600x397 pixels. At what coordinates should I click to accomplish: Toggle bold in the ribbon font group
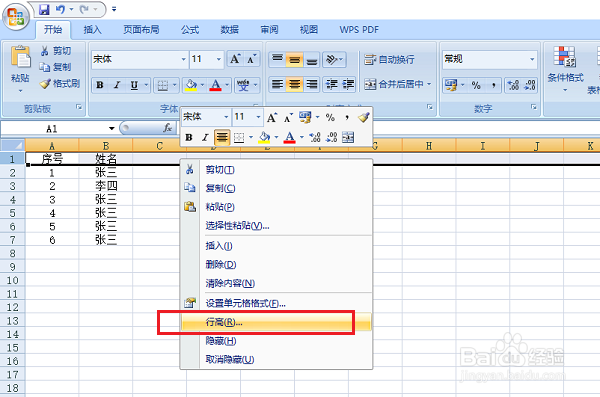click(100, 85)
